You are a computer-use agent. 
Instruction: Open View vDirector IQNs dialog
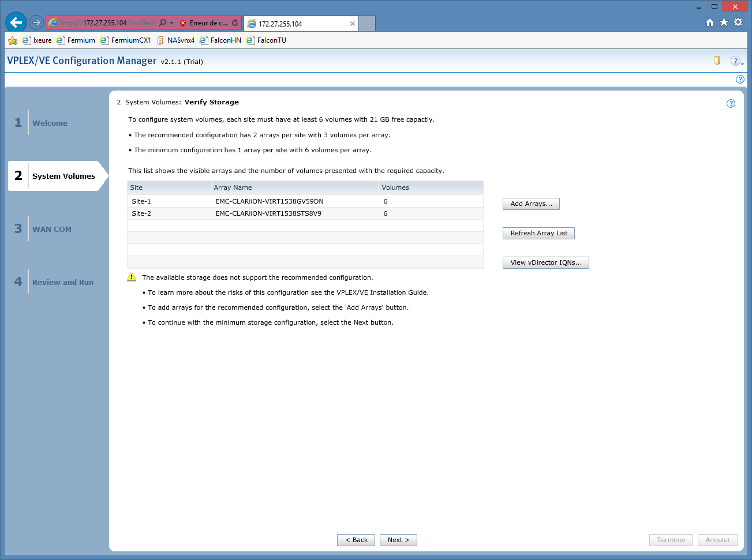tap(545, 263)
